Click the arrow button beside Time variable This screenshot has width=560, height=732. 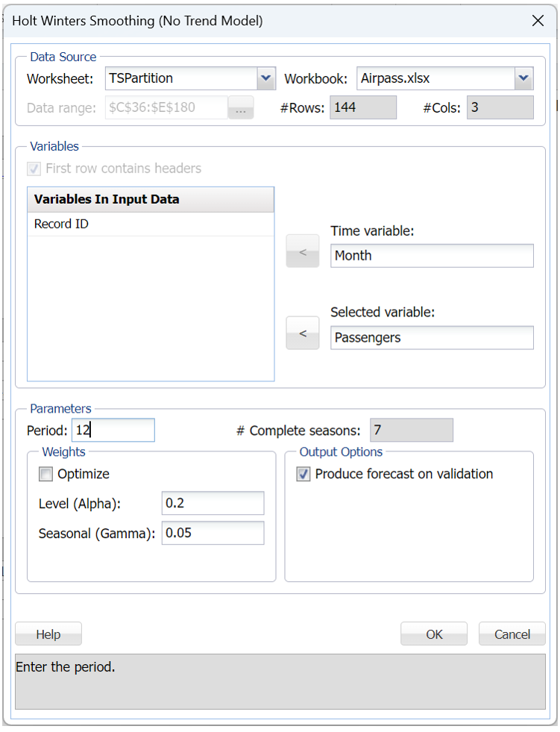(303, 251)
